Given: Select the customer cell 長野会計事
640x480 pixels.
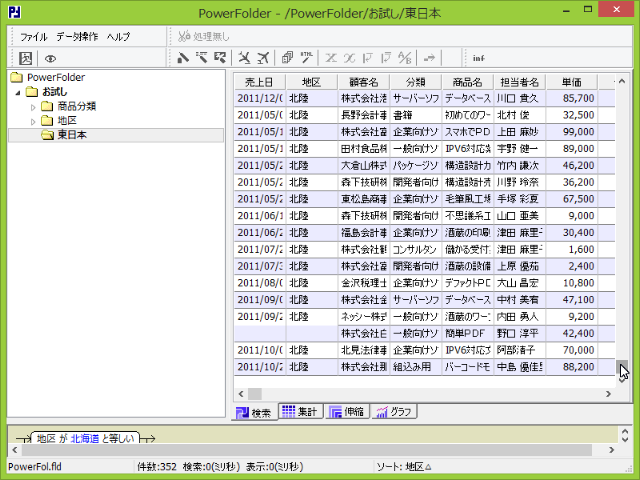Looking at the screenshot, I should [x=364, y=115].
